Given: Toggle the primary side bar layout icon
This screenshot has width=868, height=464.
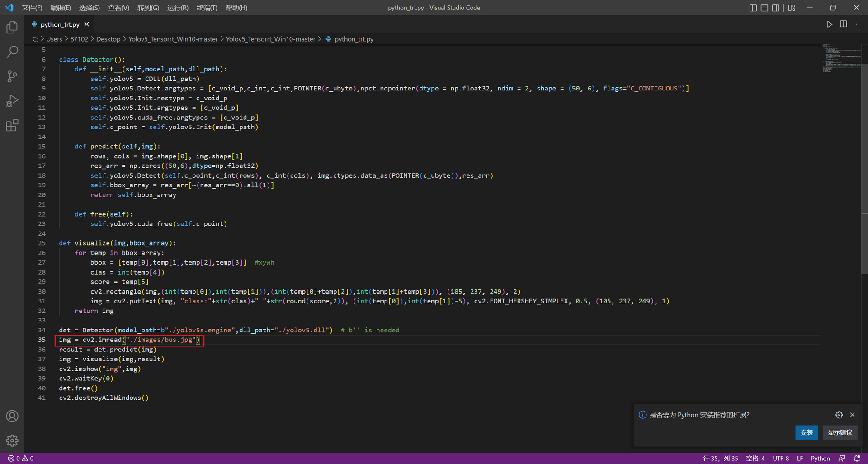Looking at the screenshot, I should click(753, 8).
